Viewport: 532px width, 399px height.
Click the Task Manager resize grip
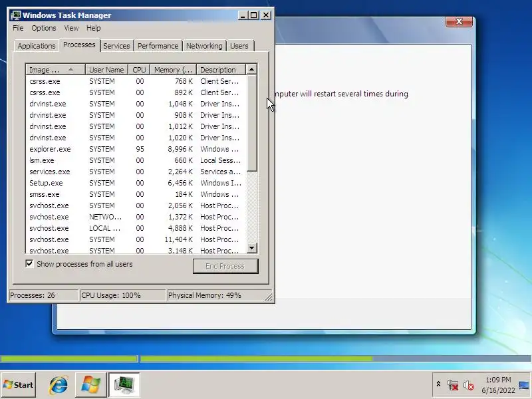click(269, 297)
